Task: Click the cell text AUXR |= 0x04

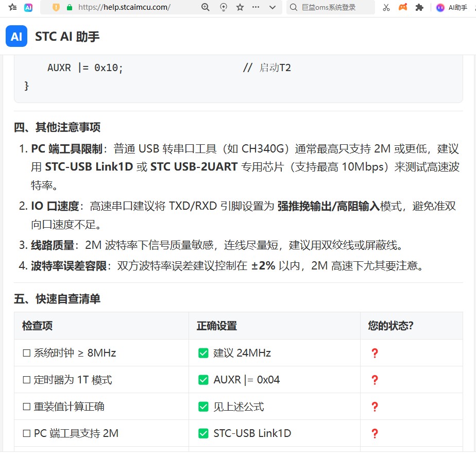Action: click(246, 380)
